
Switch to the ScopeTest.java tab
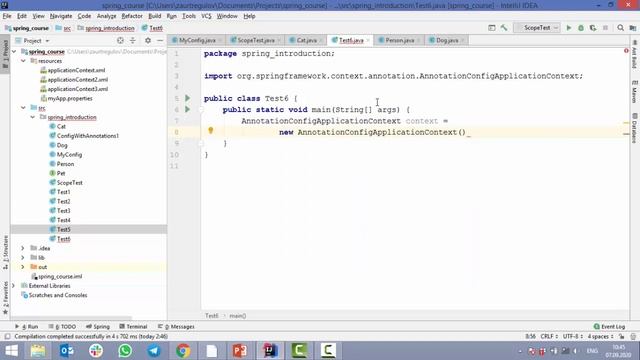coord(256,40)
